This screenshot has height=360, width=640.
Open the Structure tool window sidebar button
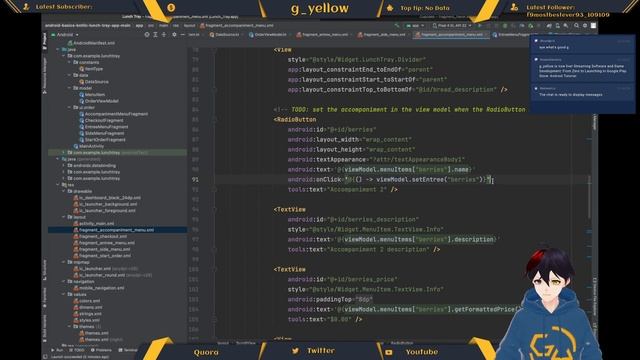(x=44, y=270)
